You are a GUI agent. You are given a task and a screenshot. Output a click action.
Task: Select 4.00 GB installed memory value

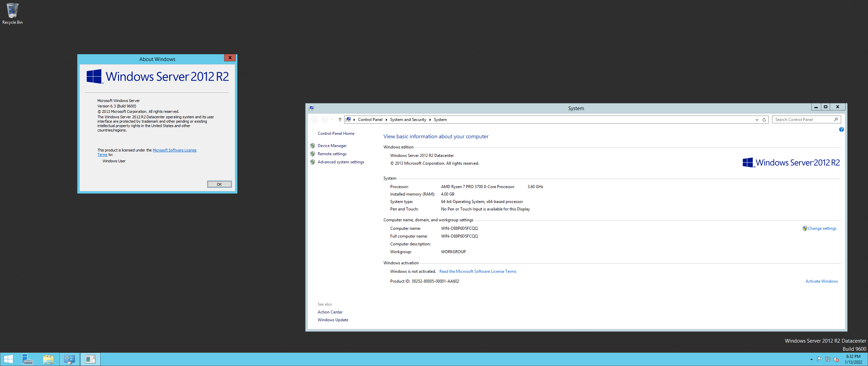pos(448,194)
